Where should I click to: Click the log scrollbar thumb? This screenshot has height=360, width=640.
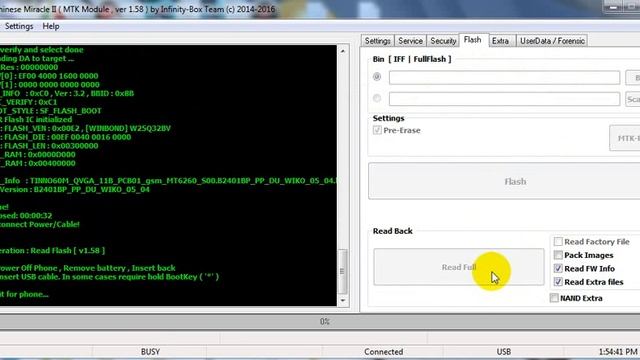point(343,271)
